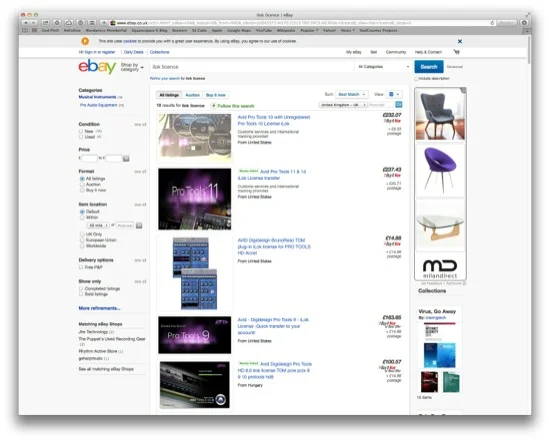Expand see all next to Item location
The image size is (550, 441).
(140, 205)
